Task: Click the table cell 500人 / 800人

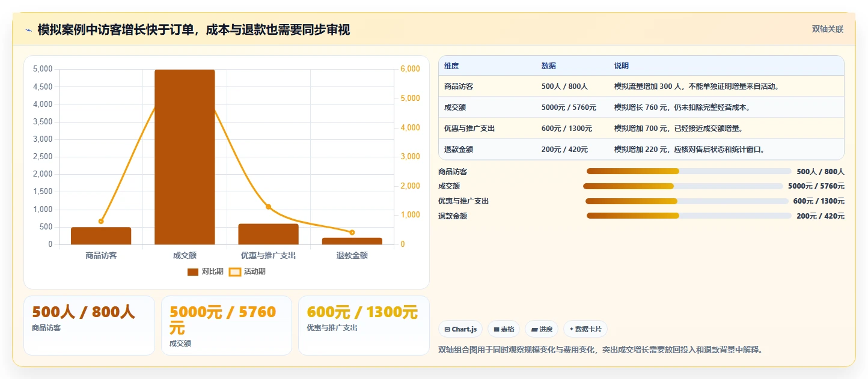Action: click(564, 86)
